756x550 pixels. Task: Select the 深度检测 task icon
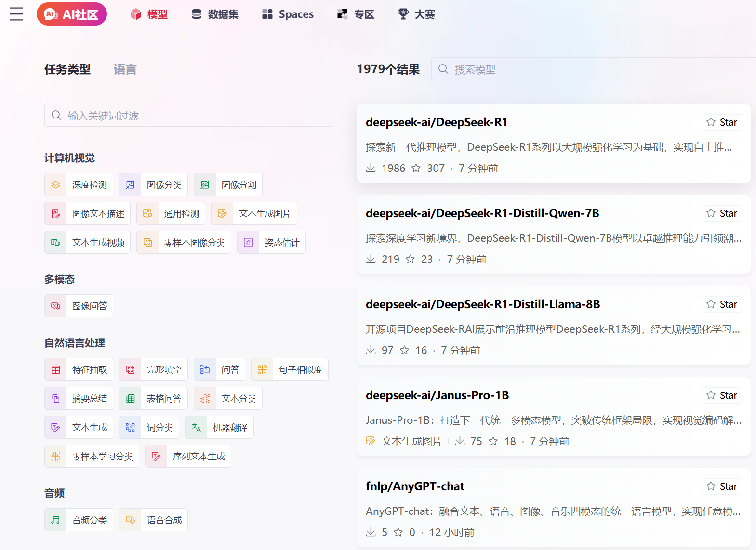[x=56, y=185]
